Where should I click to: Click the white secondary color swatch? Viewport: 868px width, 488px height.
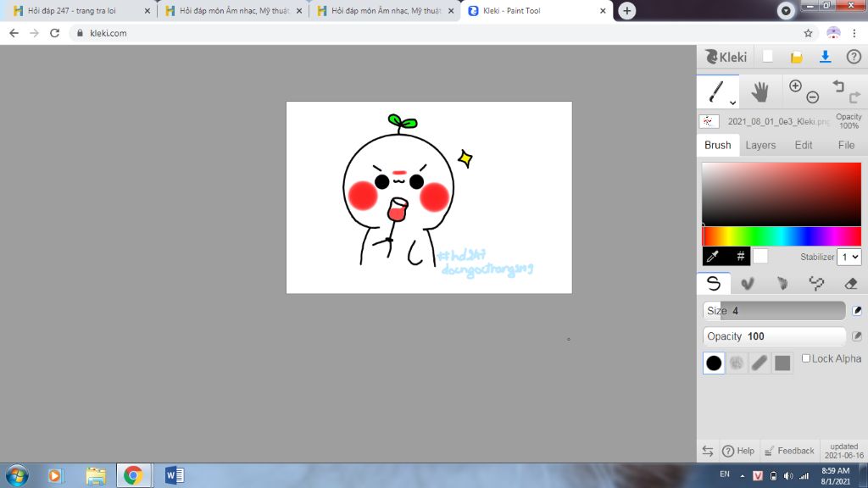click(760, 256)
